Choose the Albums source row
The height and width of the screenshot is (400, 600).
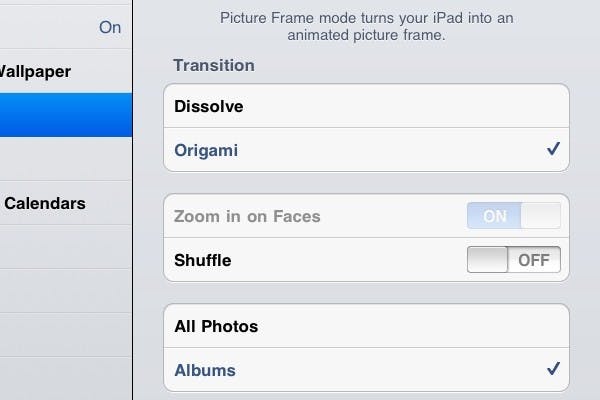365,370
